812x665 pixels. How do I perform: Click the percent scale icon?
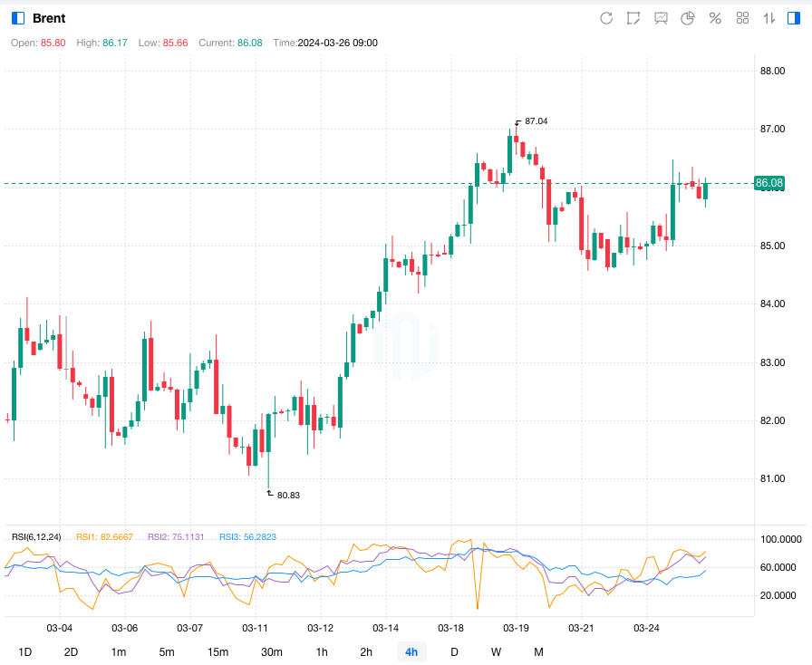715,18
